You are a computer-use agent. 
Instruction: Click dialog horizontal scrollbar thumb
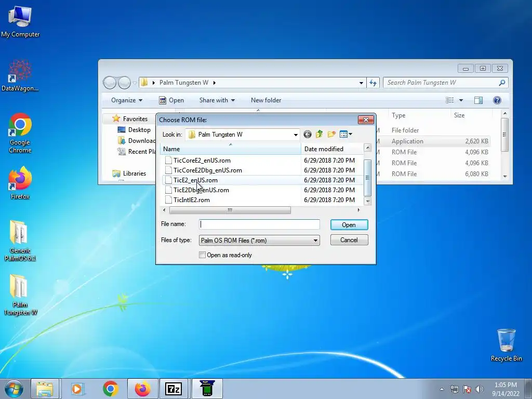230,210
